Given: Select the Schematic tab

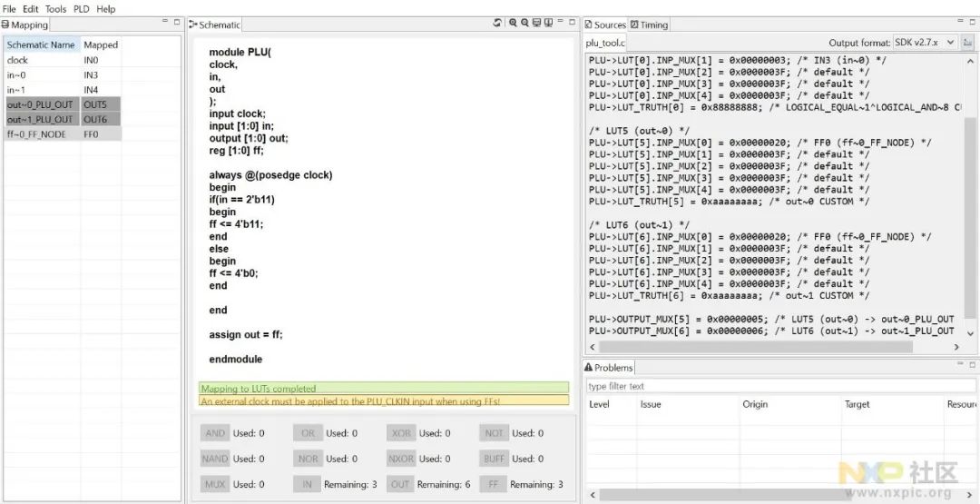Looking at the screenshot, I should point(215,25).
